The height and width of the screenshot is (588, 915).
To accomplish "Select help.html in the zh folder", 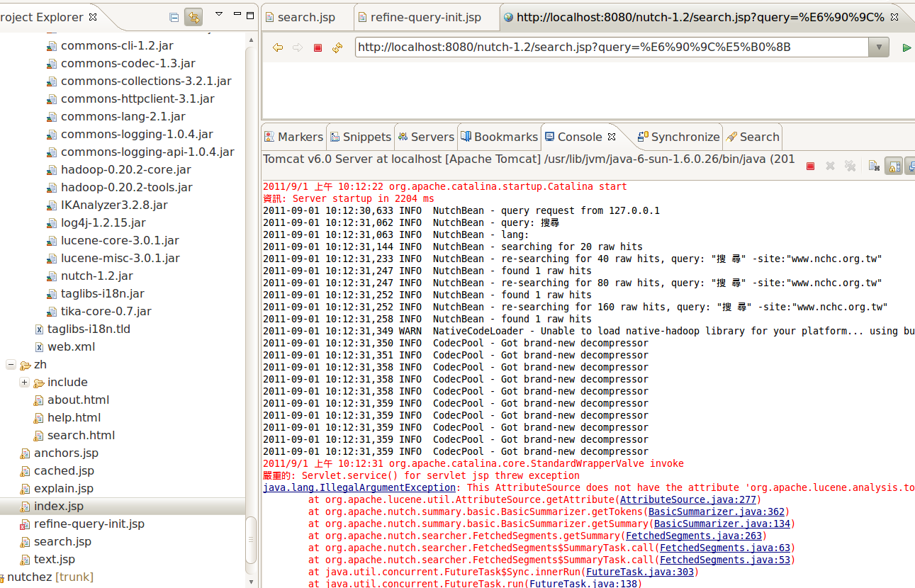I will pyautogui.click(x=74, y=417).
